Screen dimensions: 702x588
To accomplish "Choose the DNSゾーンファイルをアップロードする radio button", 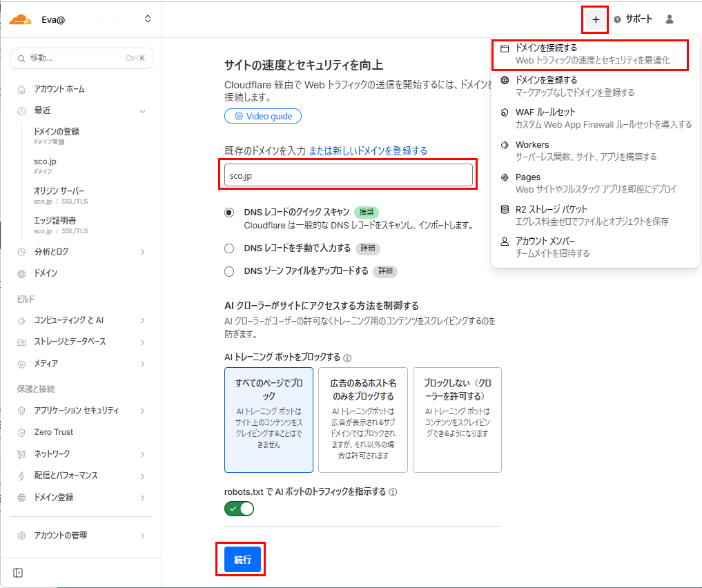I will (229, 271).
